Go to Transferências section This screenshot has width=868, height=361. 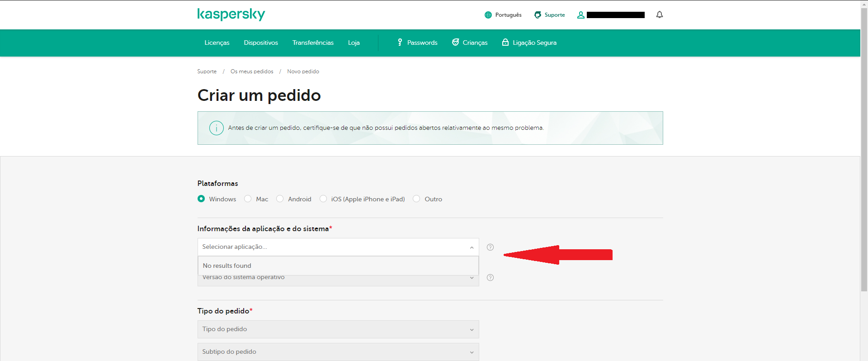pos(313,43)
